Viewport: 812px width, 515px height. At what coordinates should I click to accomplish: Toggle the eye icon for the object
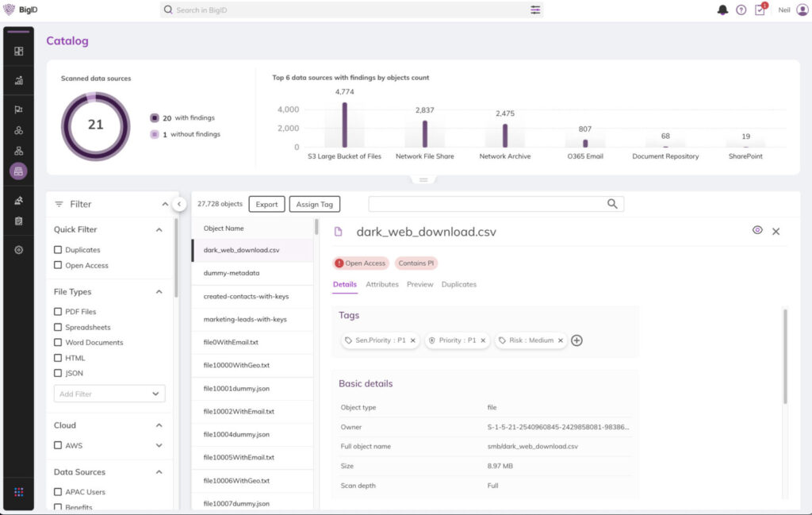coord(757,230)
